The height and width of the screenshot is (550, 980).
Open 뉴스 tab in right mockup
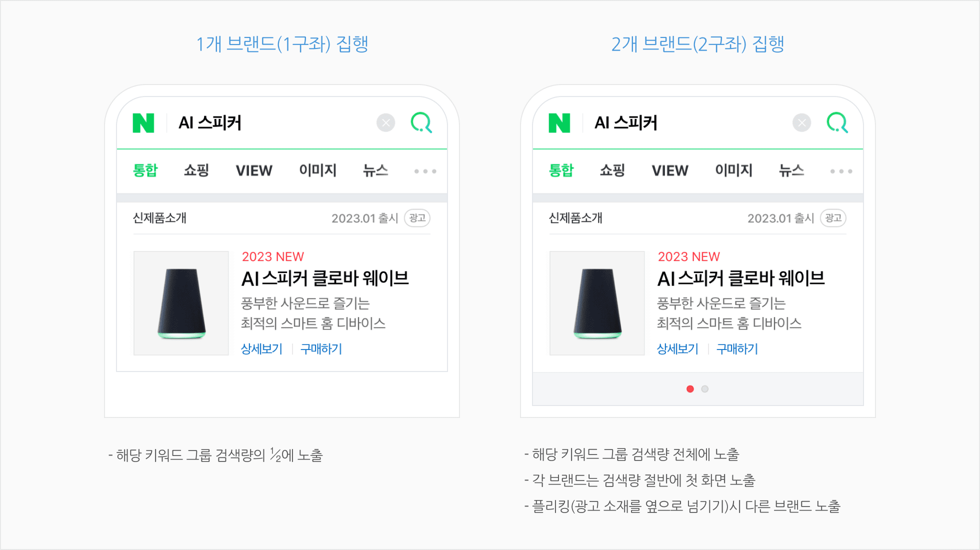(x=791, y=170)
